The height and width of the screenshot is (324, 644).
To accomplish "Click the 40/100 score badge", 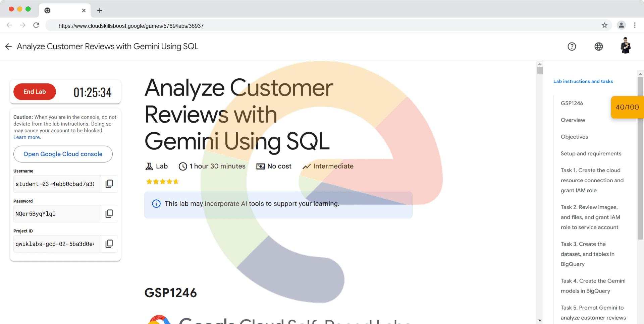I will point(627,107).
